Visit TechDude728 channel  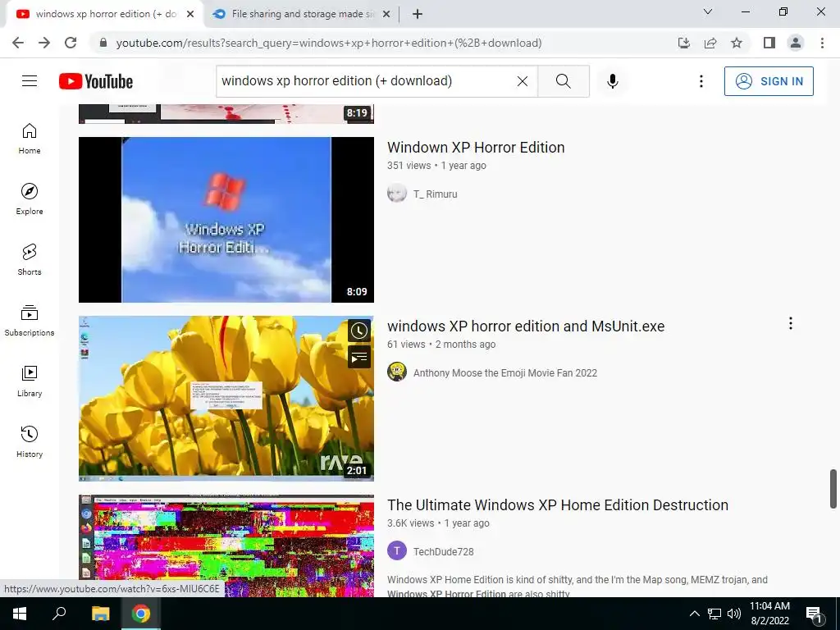pyautogui.click(x=444, y=552)
